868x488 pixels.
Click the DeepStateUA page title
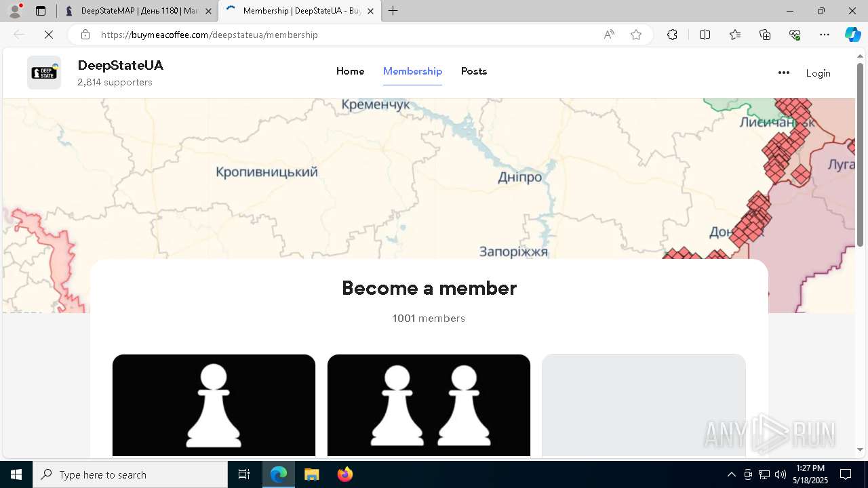pos(121,65)
